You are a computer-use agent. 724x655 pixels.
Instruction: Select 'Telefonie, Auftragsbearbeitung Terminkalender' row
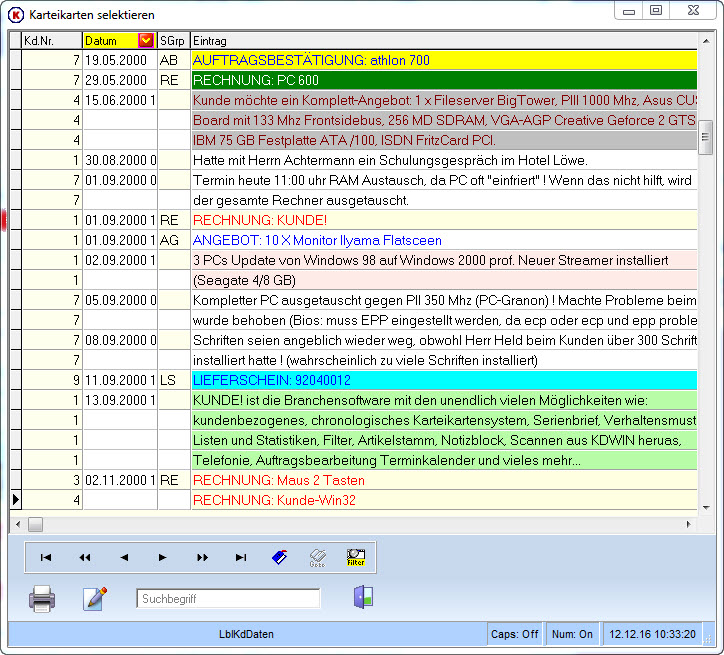pyautogui.click(x=444, y=460)
